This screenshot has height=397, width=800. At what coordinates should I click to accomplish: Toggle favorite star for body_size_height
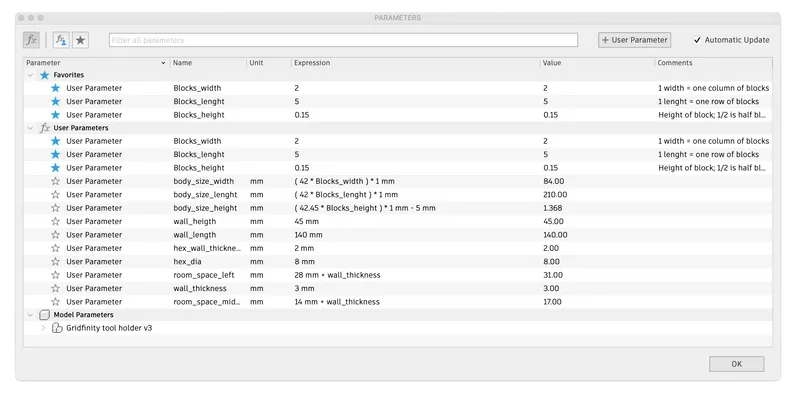(x=56, y=208)
